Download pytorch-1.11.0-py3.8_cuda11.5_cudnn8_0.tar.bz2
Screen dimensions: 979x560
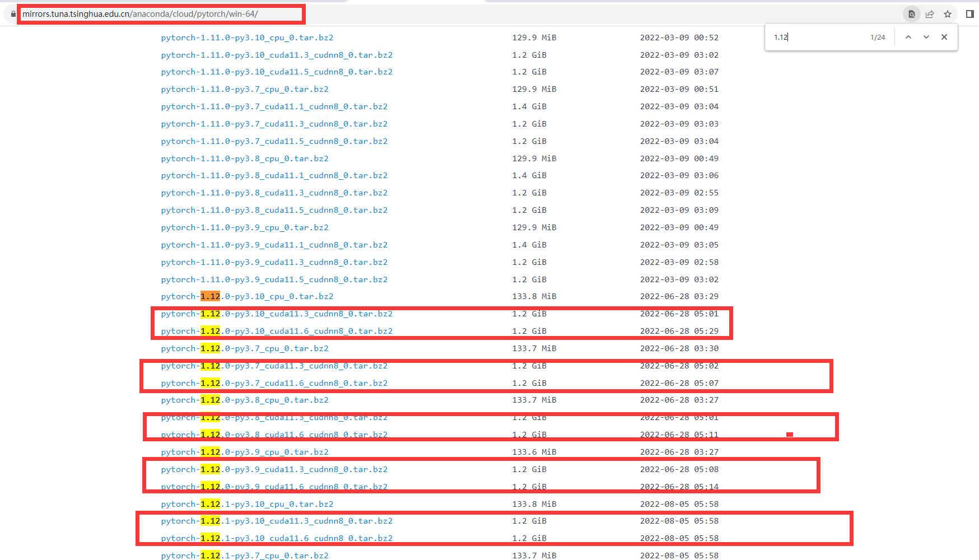click(274, 210)
